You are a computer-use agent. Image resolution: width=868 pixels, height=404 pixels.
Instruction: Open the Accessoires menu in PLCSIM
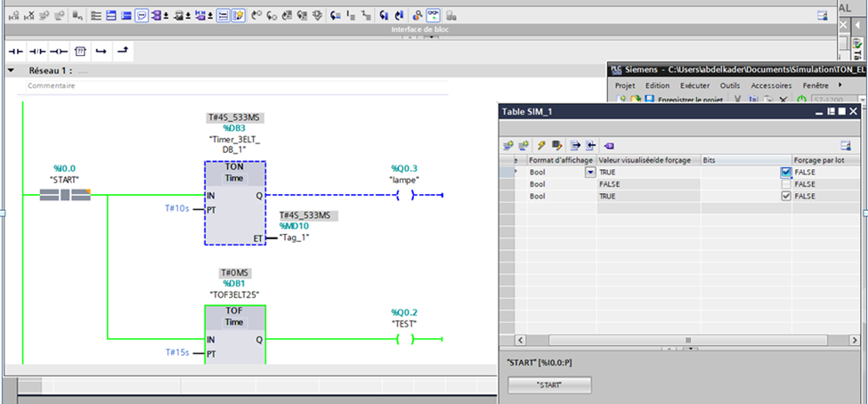pyautogui.click(x=771, y=85)
